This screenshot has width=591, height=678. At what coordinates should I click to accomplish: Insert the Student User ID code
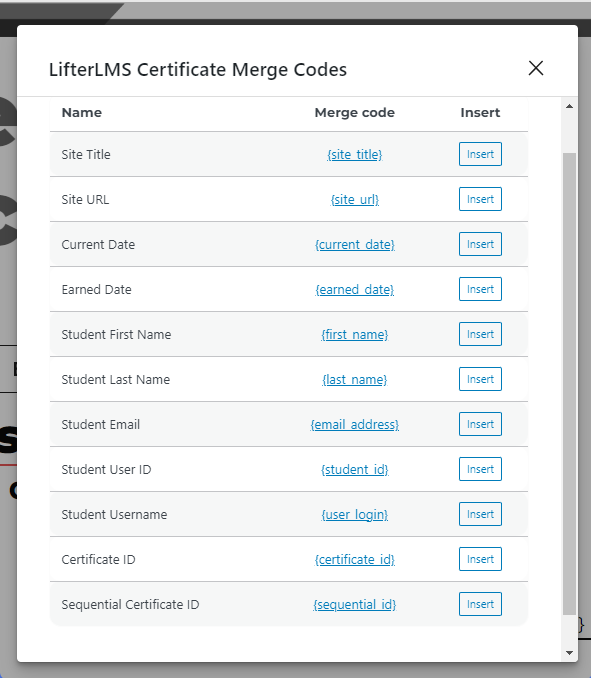click(x=480, y=469)
